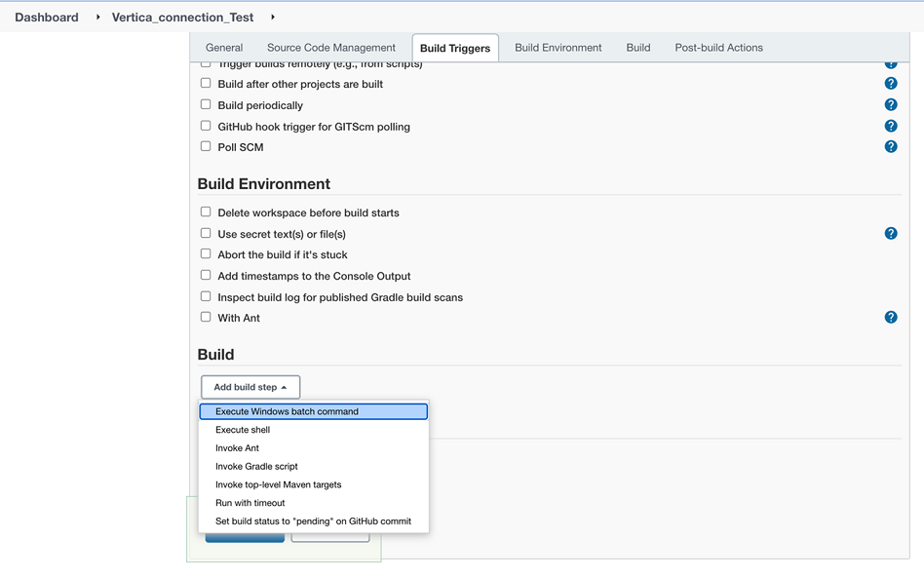The height and width of the screenshot is (577, 924).
Task: Check Use secret text(s) or file(s)
Action: coord(206,233)
